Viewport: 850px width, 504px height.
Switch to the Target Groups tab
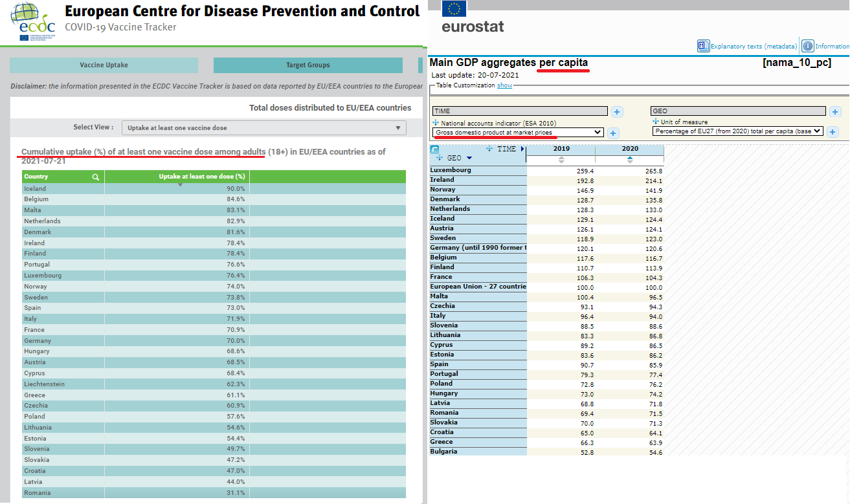308,65
